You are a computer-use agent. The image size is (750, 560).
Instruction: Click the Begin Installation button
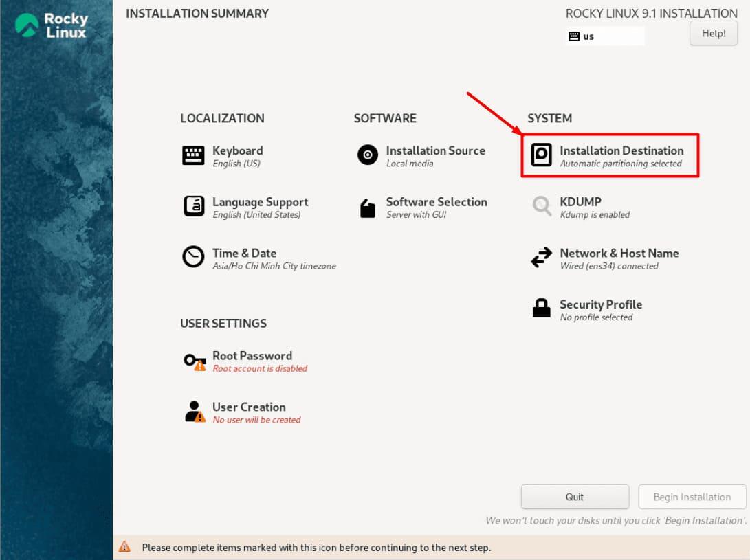[x=692, y=497]
